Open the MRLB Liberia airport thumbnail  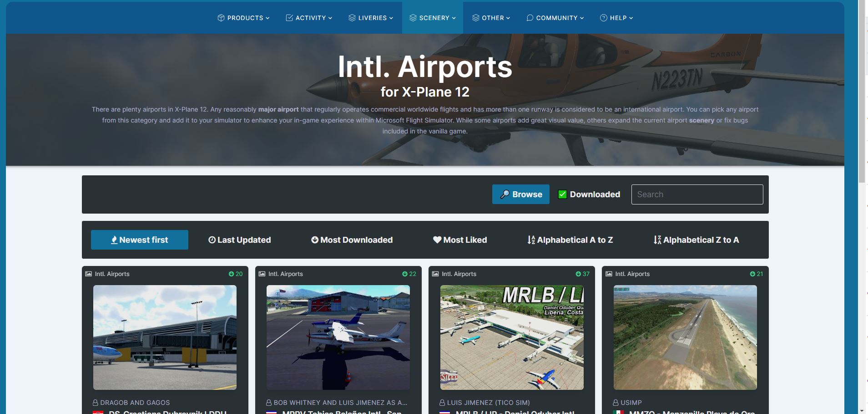512,337
